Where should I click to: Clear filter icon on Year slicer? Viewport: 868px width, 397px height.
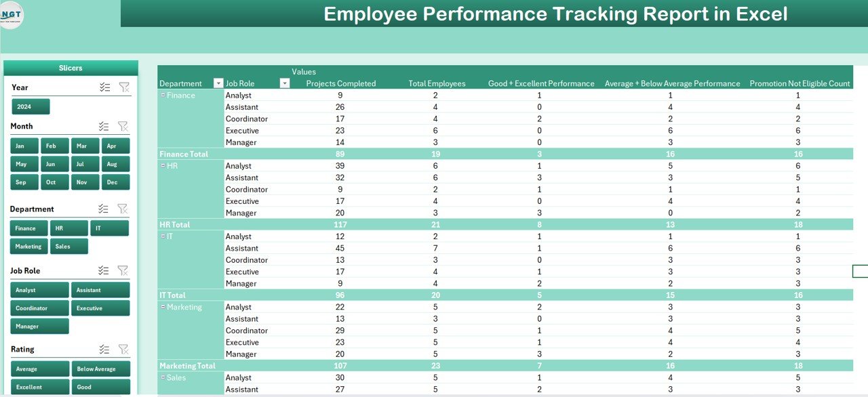click(123, 87)
